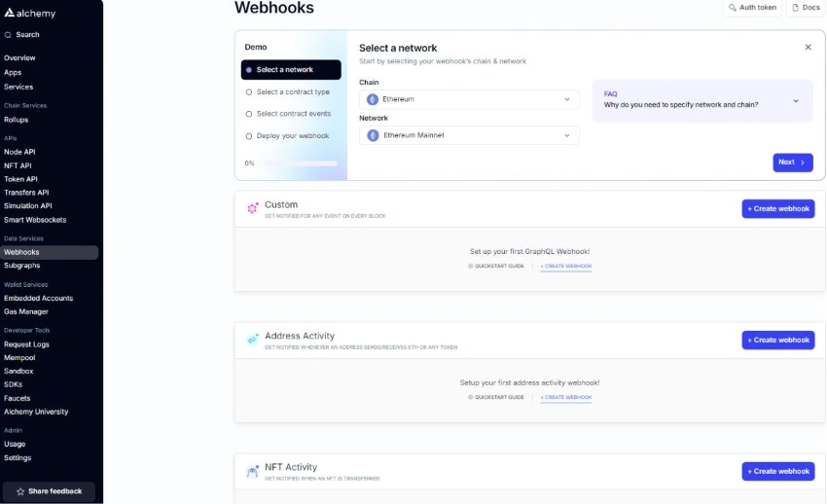Click the Docs page icon
The image size is (827, 504).
(x=795, y=8)
